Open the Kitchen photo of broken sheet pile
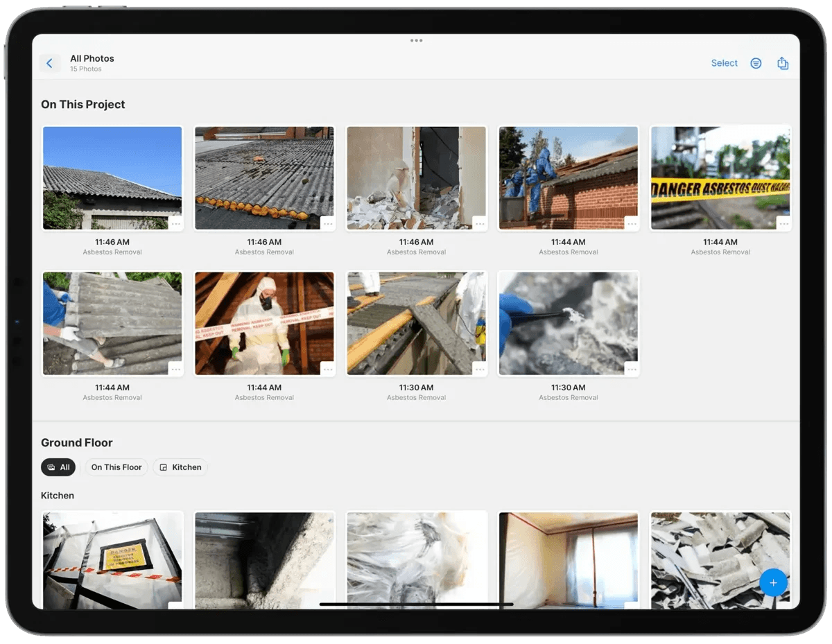The height and width of the screenshot is (644, 832). 720,560
